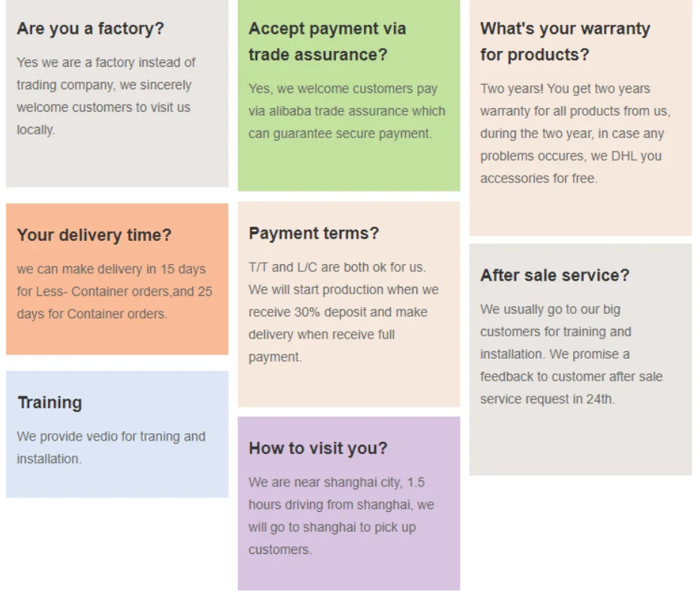Click the factory answer text about trading company
This screenshot has height=599, width=700.
tap(107, 96)
